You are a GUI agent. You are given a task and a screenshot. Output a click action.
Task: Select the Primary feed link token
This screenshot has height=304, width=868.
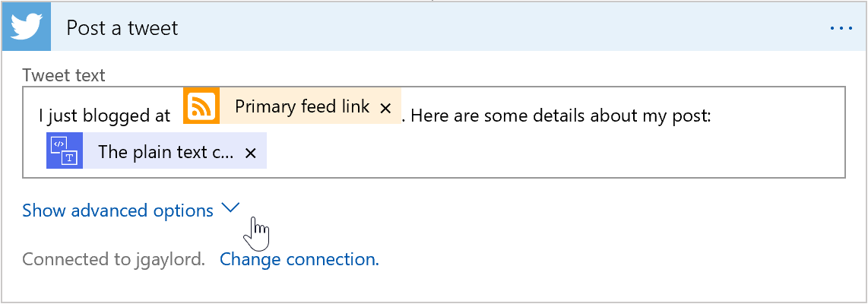pyautogui.click(x=302, y=106)
